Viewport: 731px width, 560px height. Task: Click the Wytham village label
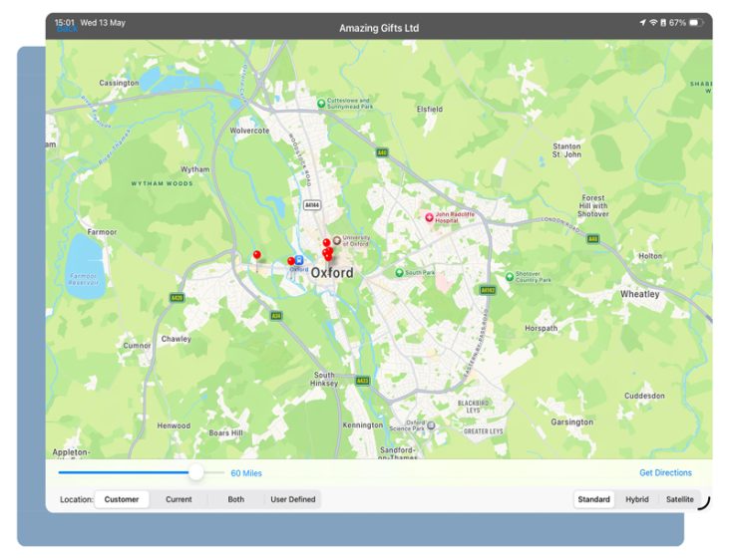click(194, 169)
